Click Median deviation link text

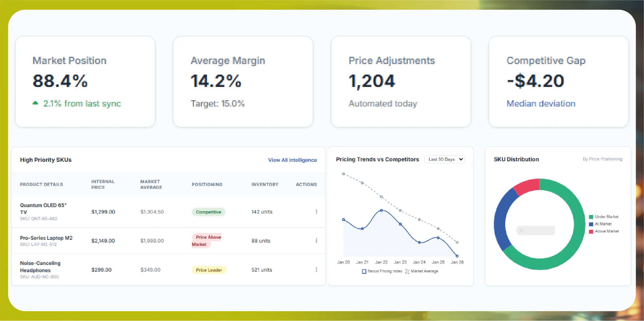click(x=541, y=103)
